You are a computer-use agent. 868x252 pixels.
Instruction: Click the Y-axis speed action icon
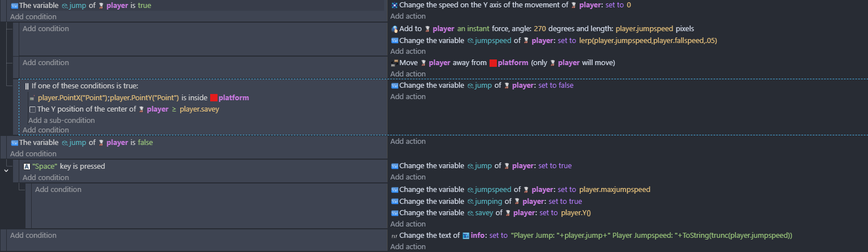point(394,5)
